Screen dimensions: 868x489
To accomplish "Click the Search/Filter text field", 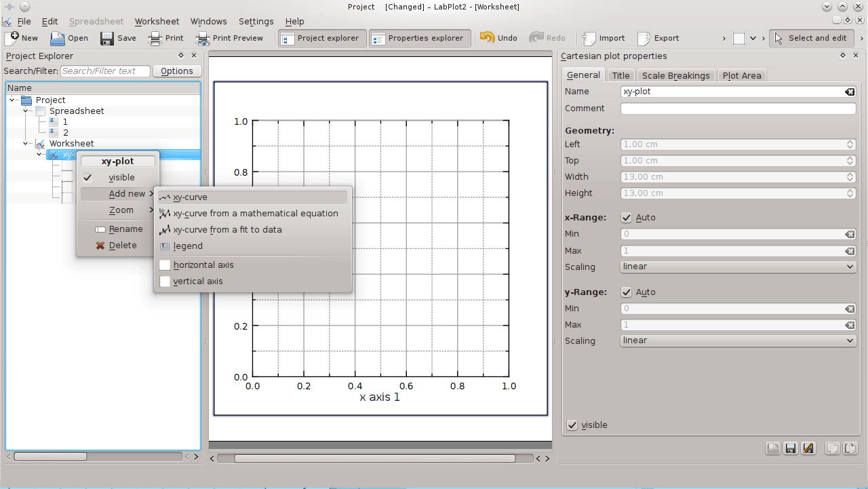I will 105,71.
